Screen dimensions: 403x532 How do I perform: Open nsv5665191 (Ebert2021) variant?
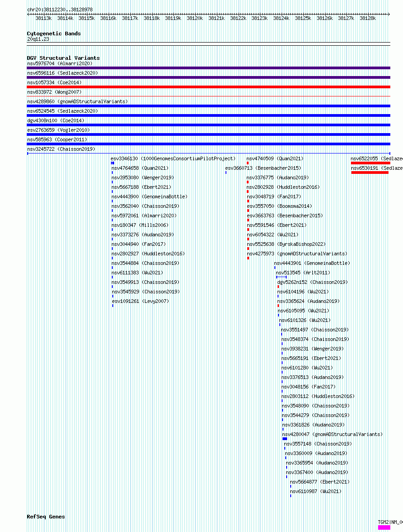311,358
